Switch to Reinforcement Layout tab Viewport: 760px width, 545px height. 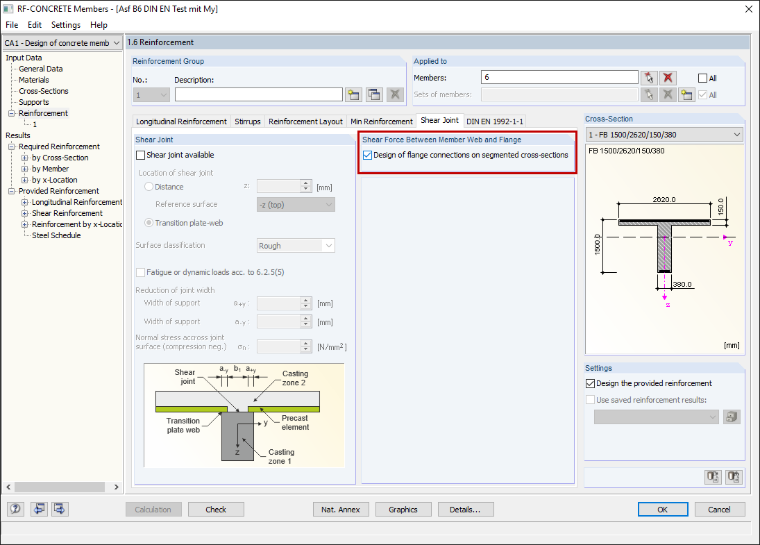pos(305,121)
